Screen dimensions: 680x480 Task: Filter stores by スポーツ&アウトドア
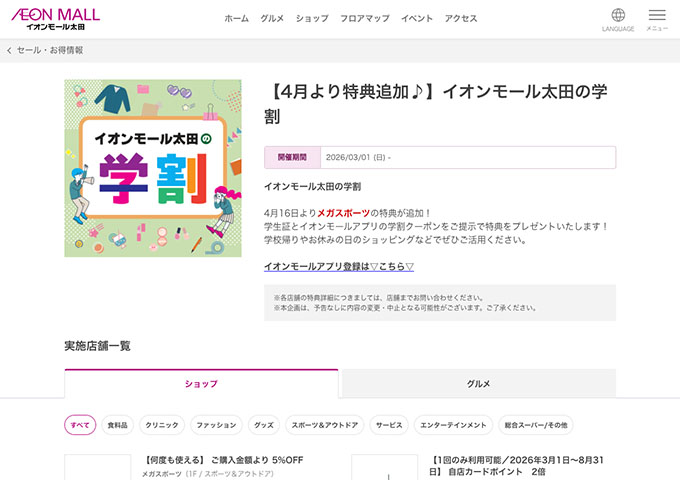pos(324,425)
